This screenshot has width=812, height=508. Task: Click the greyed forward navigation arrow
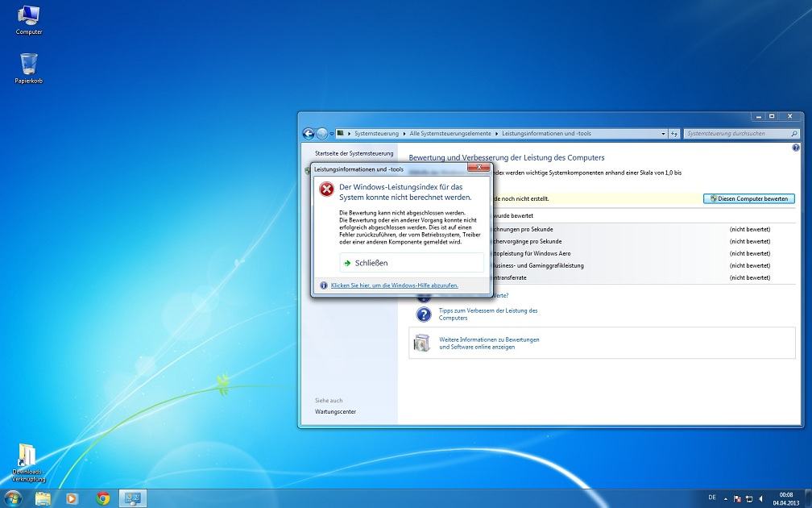pyautogui.click(x=321, y=133)
